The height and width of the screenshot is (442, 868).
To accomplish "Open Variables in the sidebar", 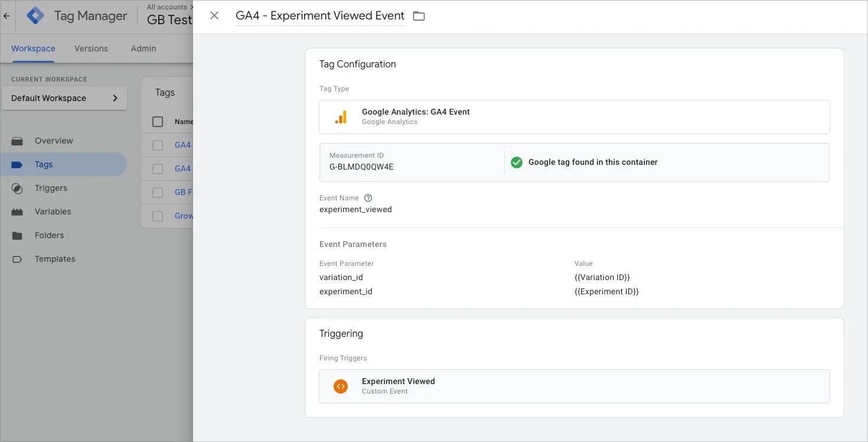I will [x=53, y=212].
